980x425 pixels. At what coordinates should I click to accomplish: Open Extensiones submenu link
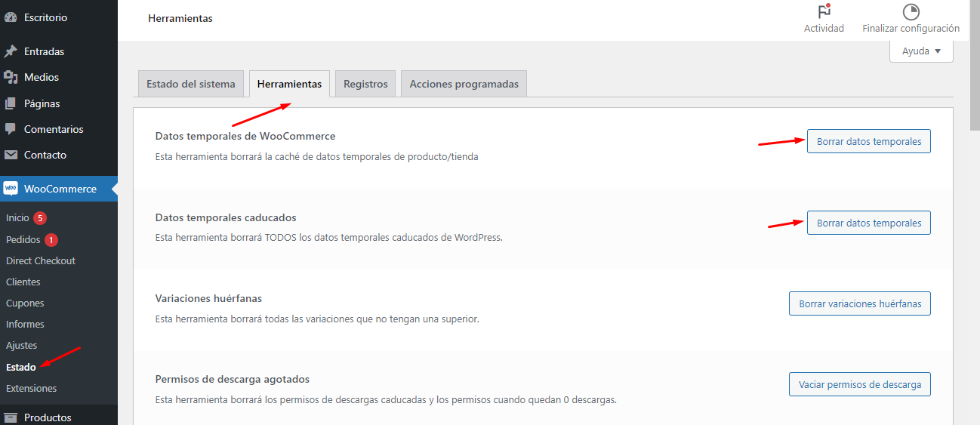point(31,388)
